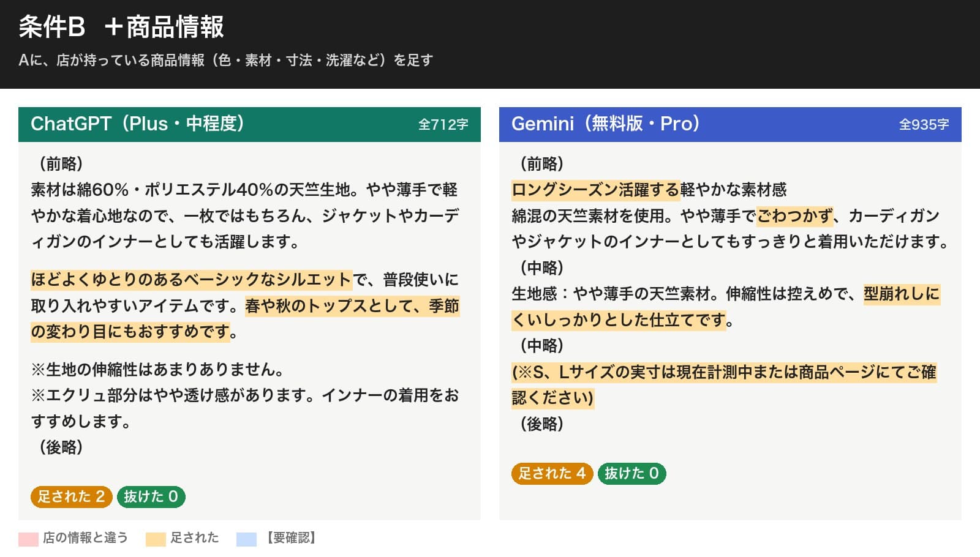
Task: Click （後略） in the Gemini panel
Action: coord(542,424)
